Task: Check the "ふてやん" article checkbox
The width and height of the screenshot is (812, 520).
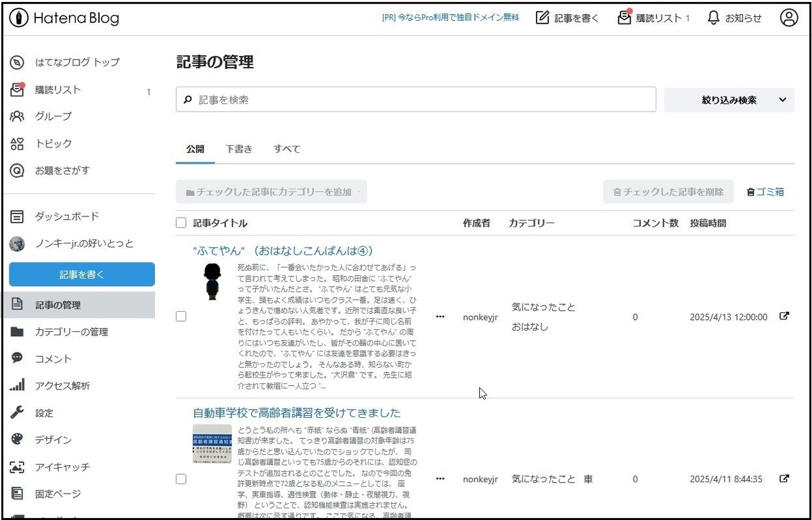Action: point(181,316)
